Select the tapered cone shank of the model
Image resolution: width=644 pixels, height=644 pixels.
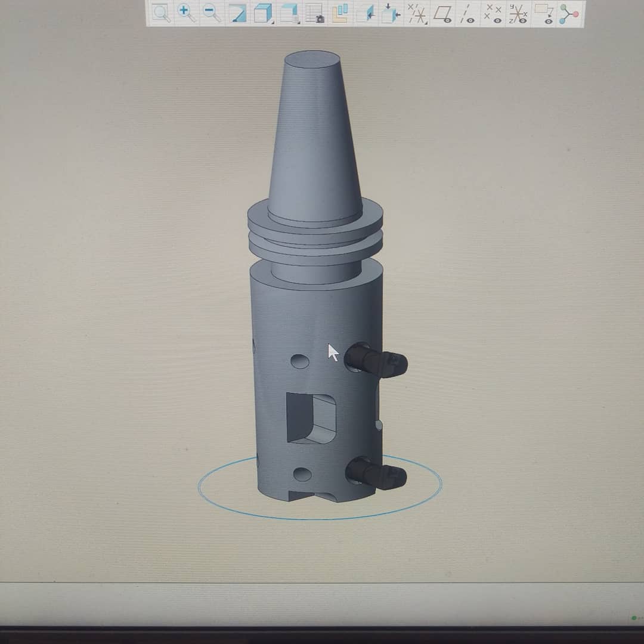click(313, 137)
